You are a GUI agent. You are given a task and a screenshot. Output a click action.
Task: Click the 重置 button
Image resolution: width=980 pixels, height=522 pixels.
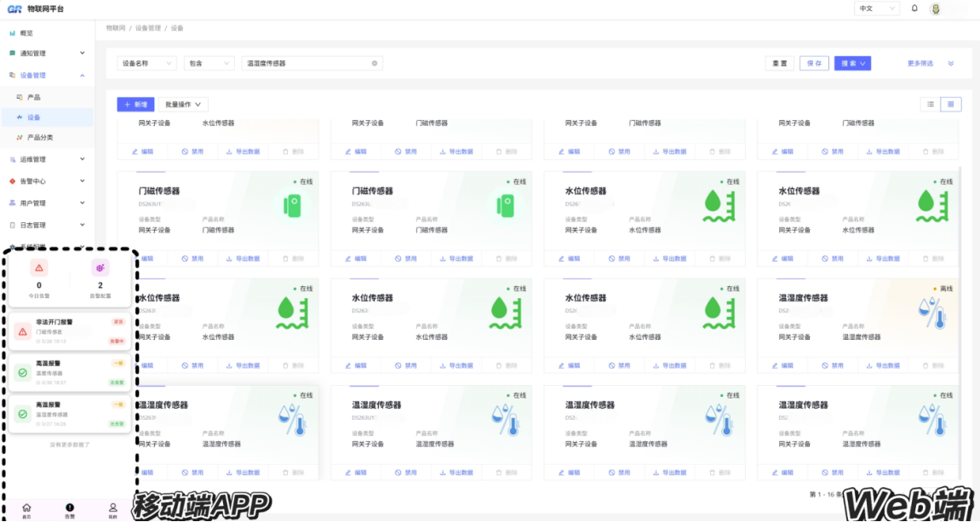point(779,63)
